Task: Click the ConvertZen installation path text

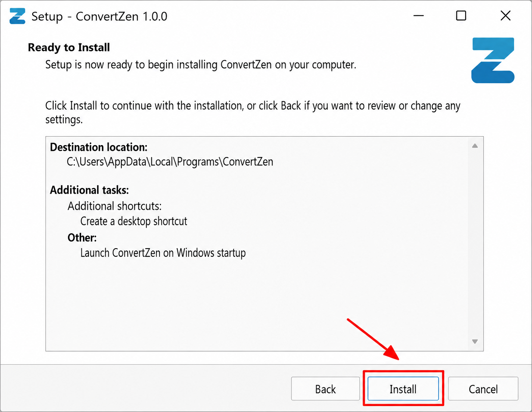Action: click(170, 162)
